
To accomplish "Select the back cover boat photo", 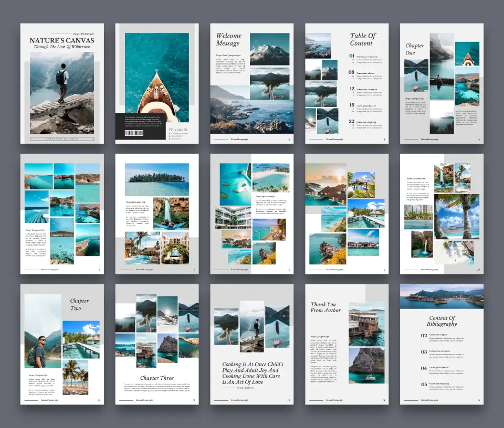I will 157,78.
